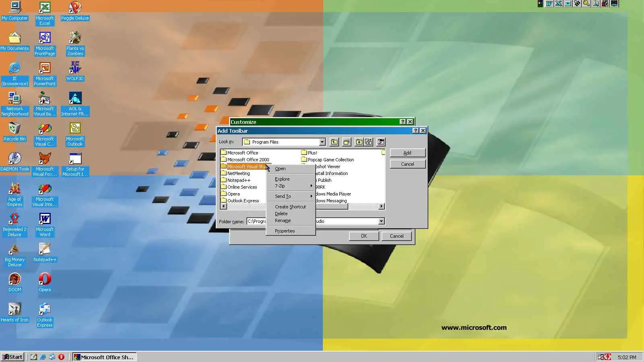
Task: Click the help button of Add Toolbar dialog
Action: 416,131
